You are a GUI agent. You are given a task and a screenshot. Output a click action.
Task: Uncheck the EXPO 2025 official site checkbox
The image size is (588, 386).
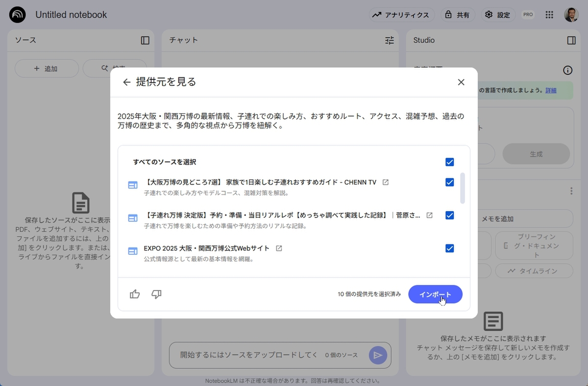point(450,248)
